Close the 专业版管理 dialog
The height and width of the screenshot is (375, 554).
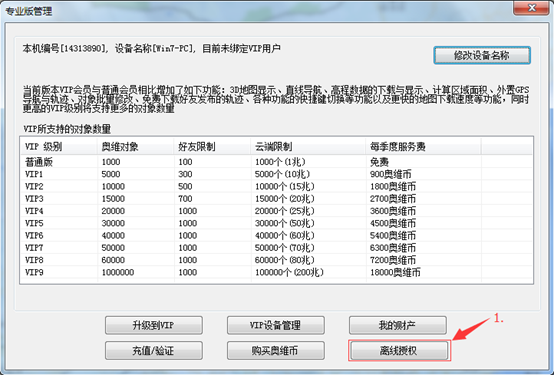tap(531, 8)
